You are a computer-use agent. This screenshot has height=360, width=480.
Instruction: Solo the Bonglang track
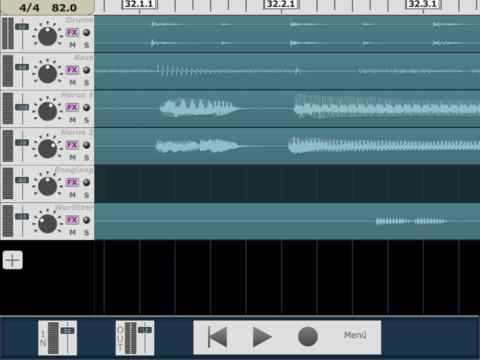pos(87,195)
